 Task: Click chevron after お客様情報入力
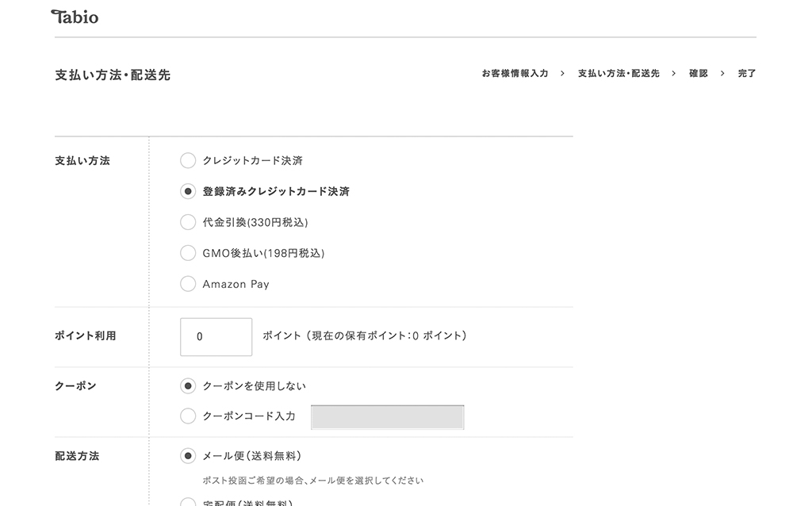pyautogui.click(x=563, y=74)
